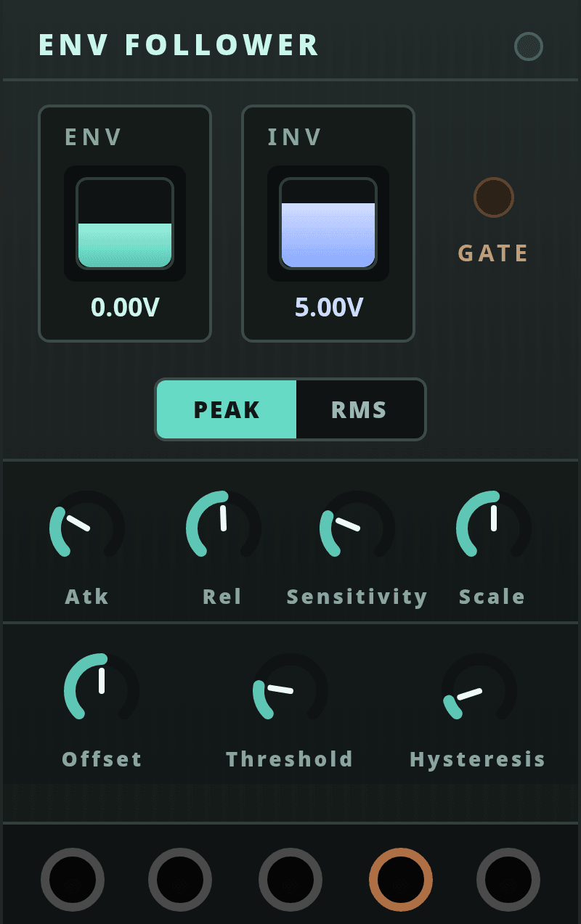Click the 0.00V envelope readout
The height and width of the screenshot is (924, 581).
coord(125,308)
